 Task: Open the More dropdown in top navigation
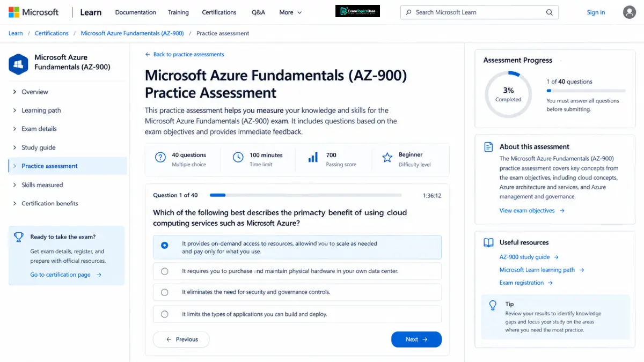[290, 12]
